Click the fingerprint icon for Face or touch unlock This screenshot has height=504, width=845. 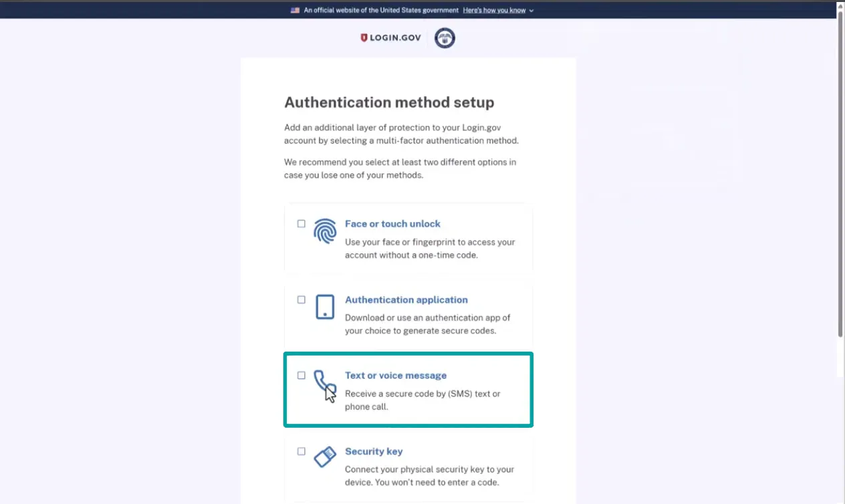tap(326, 231)
